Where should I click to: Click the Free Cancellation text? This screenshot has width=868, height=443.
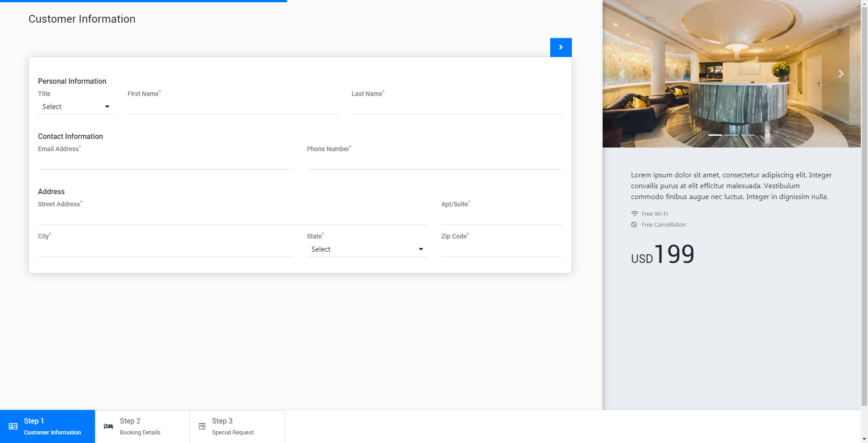[x=664, y=224]
